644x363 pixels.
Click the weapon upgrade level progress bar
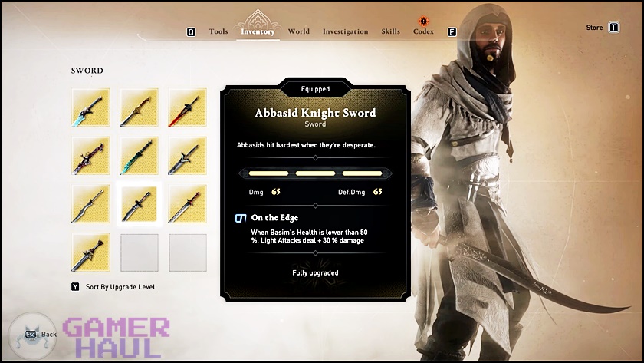(315, 173)
